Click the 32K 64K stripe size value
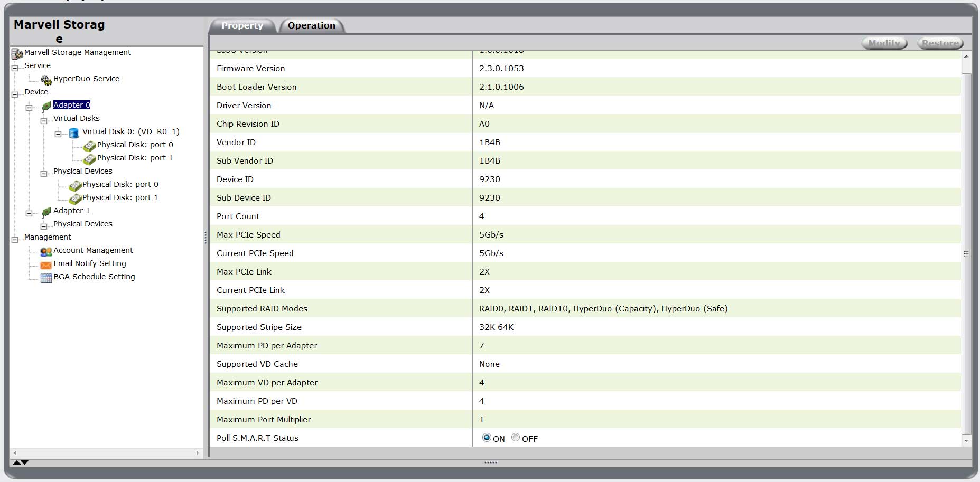 [x=496, y=327]
